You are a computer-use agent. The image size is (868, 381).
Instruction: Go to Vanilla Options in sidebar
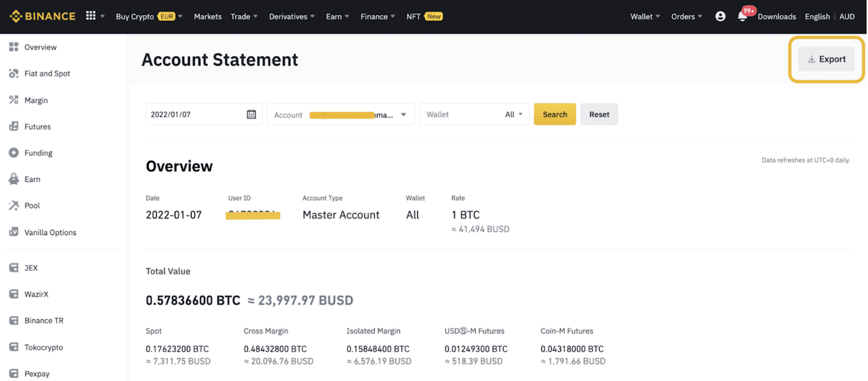click(x=50, y=232)
